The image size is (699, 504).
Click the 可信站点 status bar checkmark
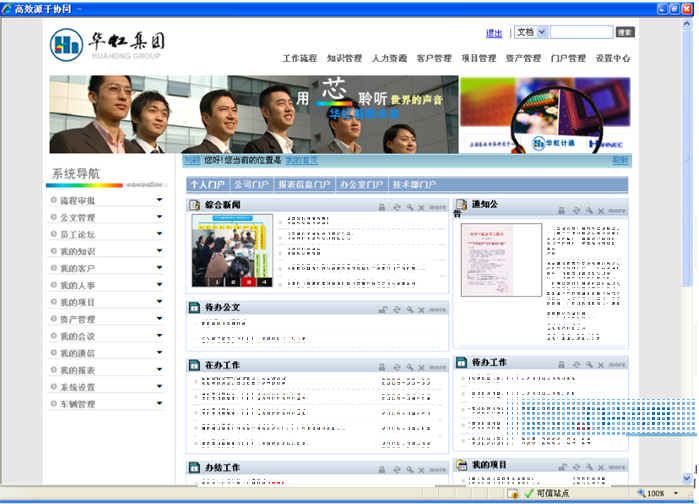coord(529,493)
